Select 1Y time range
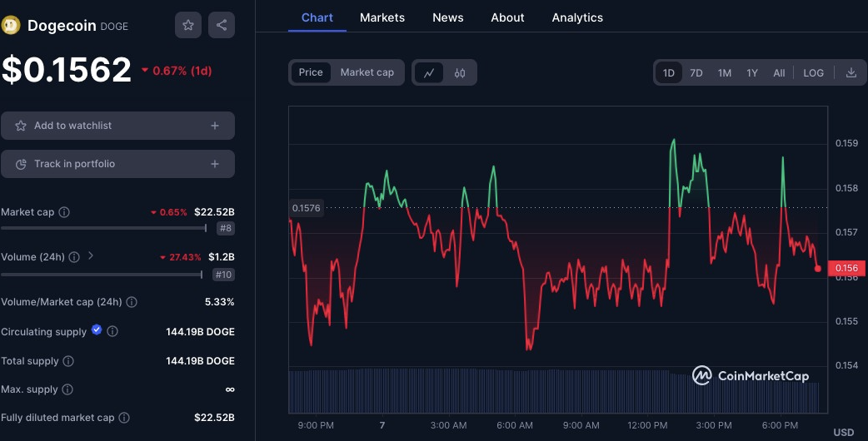This screenshot has height=441, width=868. point(751,73)
